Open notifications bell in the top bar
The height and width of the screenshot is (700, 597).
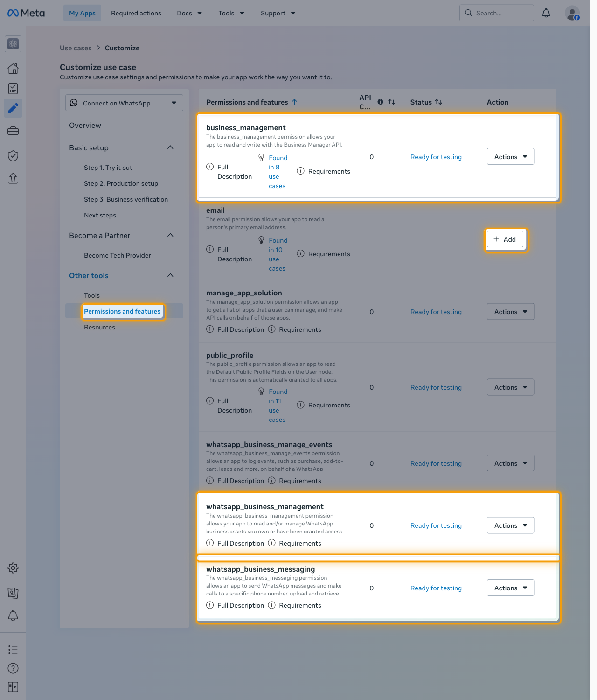pyautogui.click(x=546, y=13)
